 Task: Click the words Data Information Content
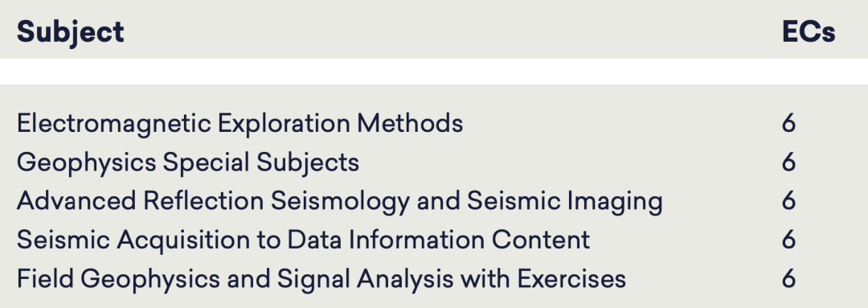coord(439,240)
